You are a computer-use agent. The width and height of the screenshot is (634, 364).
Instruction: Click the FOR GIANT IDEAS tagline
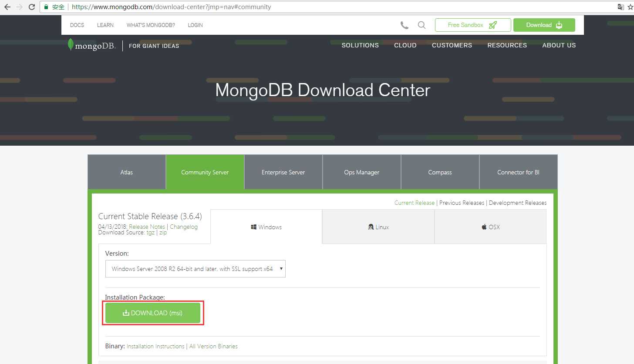point(154,46)
